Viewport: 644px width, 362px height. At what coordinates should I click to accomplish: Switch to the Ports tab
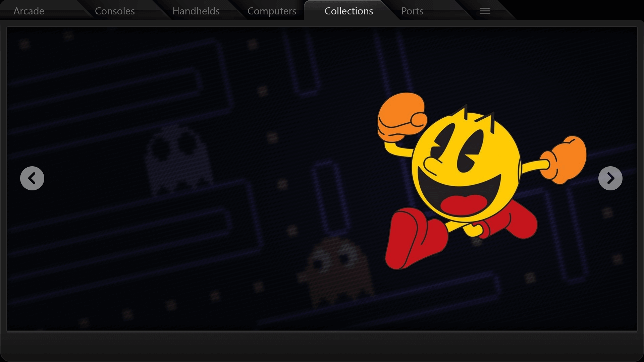[x=412, y=11]
